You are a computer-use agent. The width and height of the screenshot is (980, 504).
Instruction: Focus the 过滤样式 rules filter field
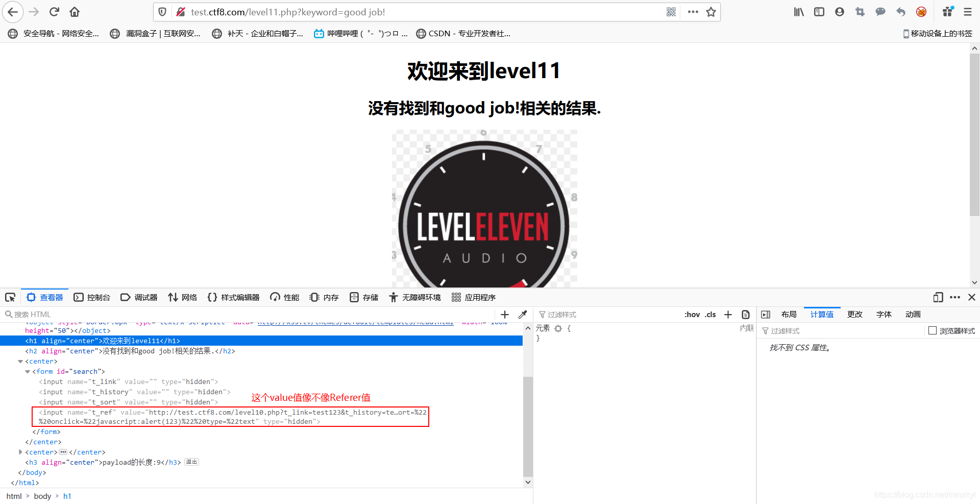tap(607, 315)
